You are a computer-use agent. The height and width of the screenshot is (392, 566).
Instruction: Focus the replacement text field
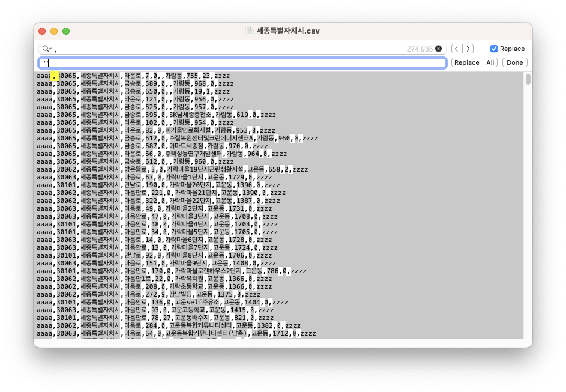pos(242,63)
